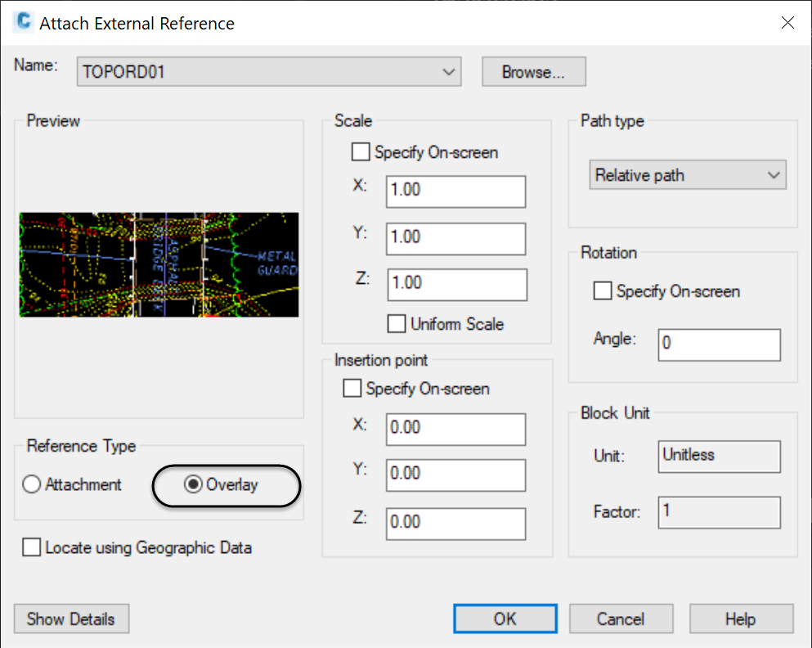This screenshot has width=812, height=648.
Task: Select the Overlay reference type
Action: (194, 485)
